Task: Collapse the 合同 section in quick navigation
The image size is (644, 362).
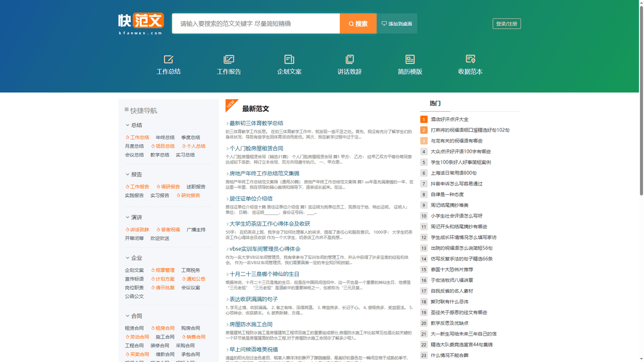Action: click(x=134, y=316)
